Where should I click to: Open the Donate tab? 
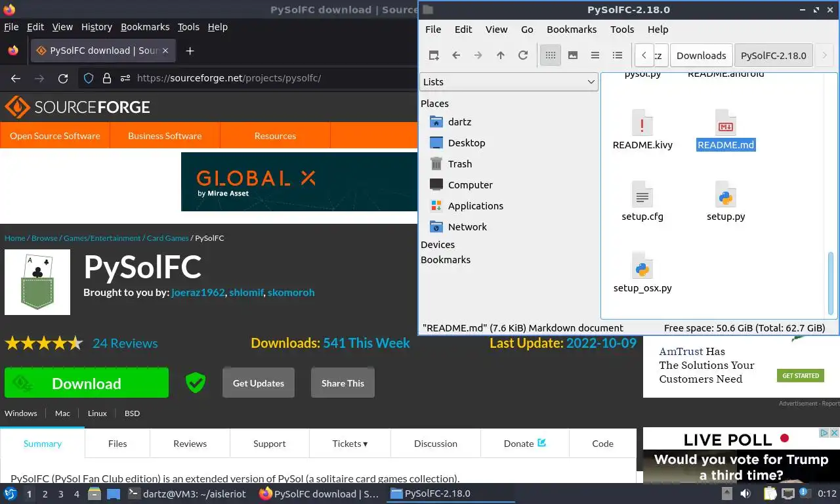coord(525,444)
